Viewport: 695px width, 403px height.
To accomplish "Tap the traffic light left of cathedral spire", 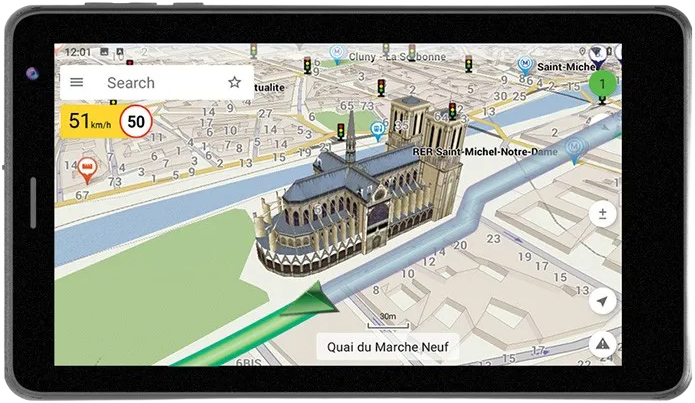I will tap(341, 131).
